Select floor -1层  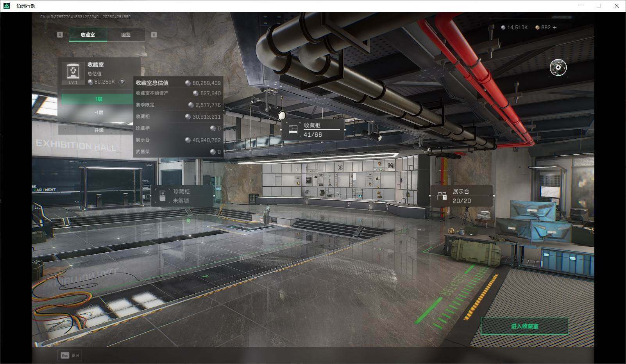click(99, 112)
